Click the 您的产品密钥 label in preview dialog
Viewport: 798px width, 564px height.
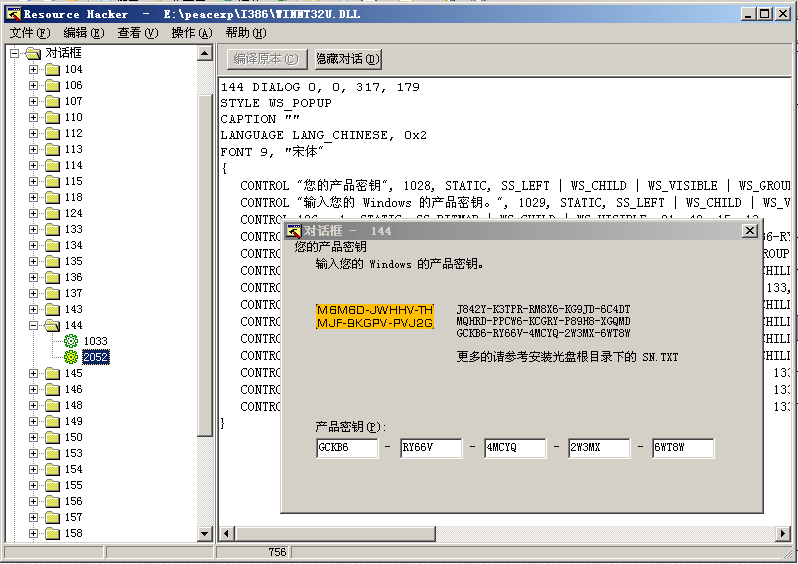[x=330, y=247]
